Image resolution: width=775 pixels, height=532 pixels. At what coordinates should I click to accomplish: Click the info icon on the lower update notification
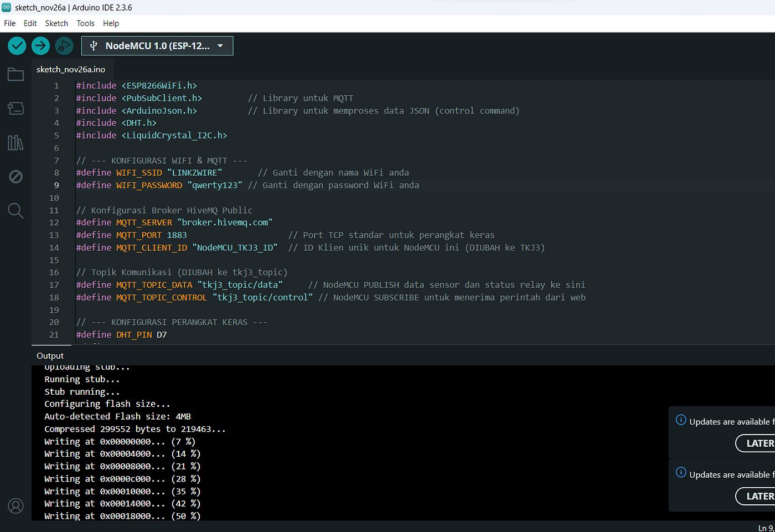(x=681, y=473)
